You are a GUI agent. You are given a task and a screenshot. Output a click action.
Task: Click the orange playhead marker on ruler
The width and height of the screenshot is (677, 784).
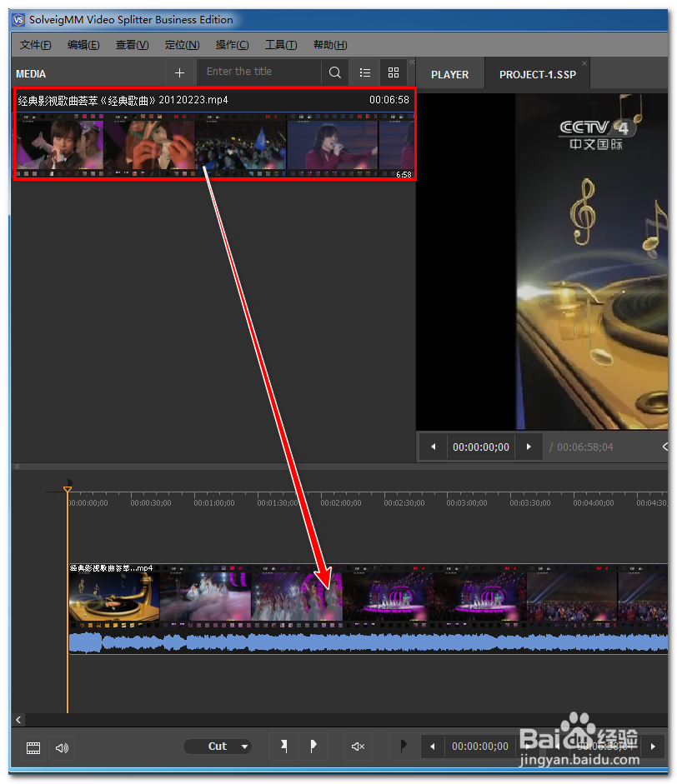pos(68,490)
